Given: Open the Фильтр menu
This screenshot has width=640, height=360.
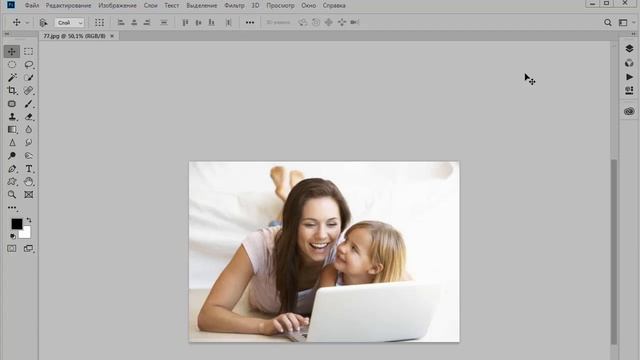Looking at the screenshot, I should pyautogui.click(x=234, y=5).
